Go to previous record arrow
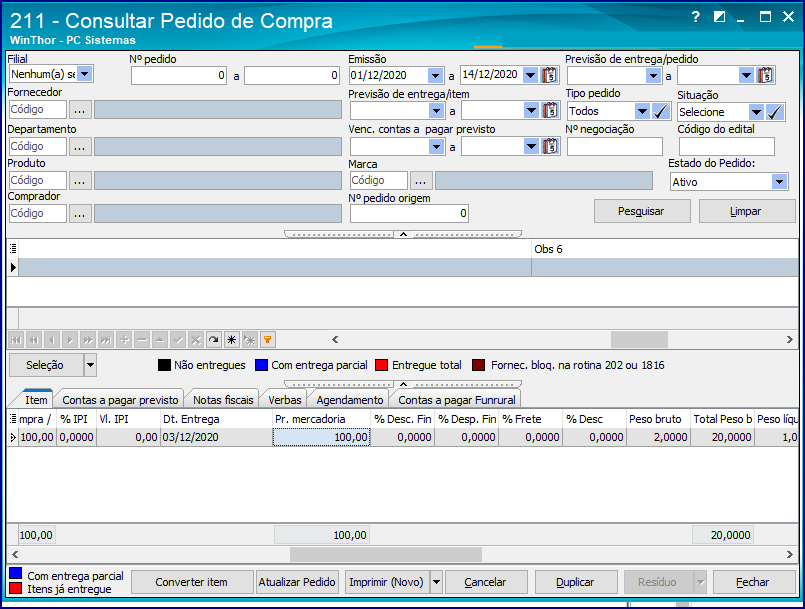Screen dimensions: 805x609 (52, 339)
